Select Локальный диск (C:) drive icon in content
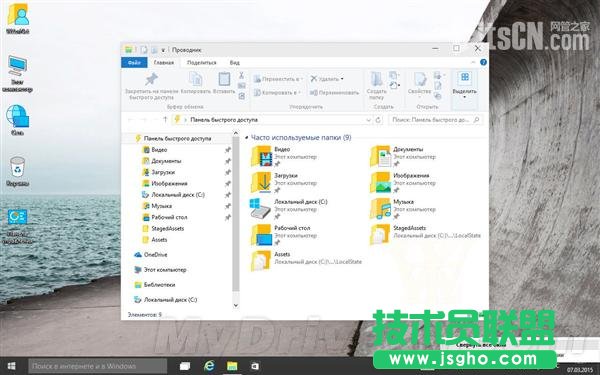The image size is (600, 375). (x=261, y=209)
